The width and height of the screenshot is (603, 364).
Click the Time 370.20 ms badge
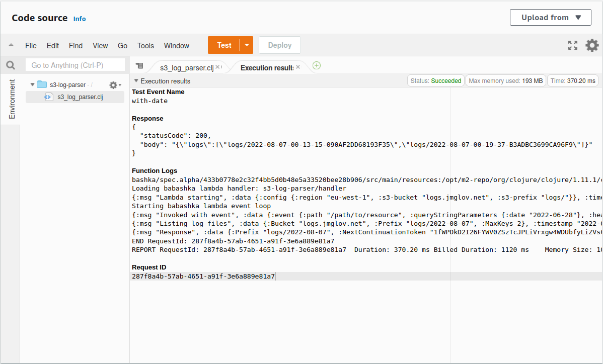(x=573, y=80)
